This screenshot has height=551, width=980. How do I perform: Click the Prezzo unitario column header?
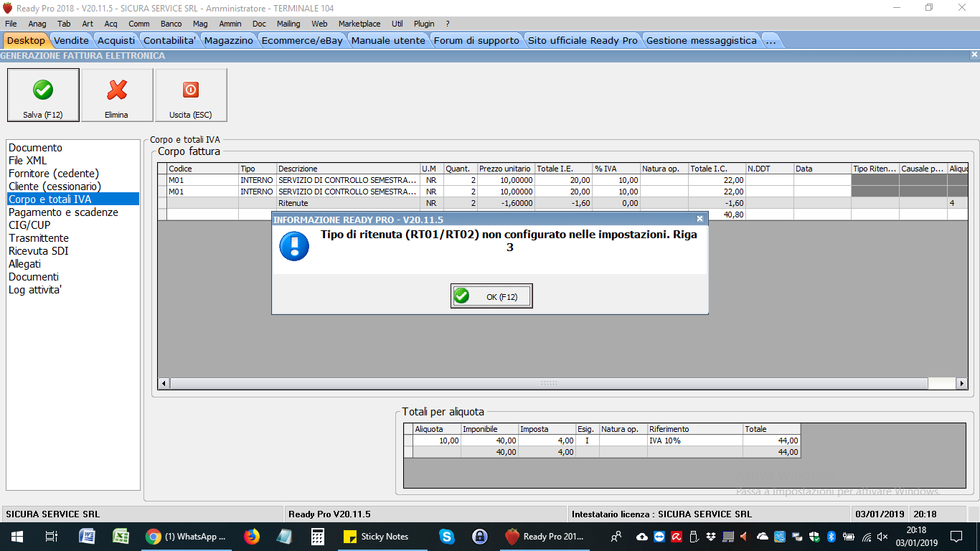click(507, 169)
